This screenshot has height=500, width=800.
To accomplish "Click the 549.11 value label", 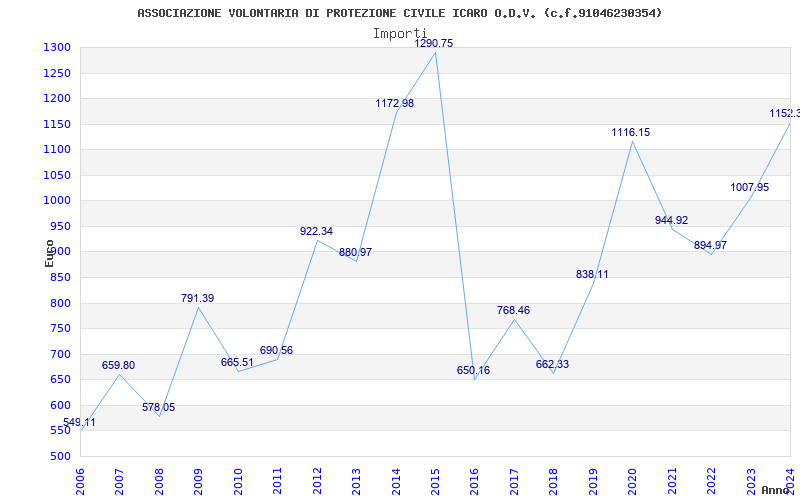I will [x=79, y=422].
